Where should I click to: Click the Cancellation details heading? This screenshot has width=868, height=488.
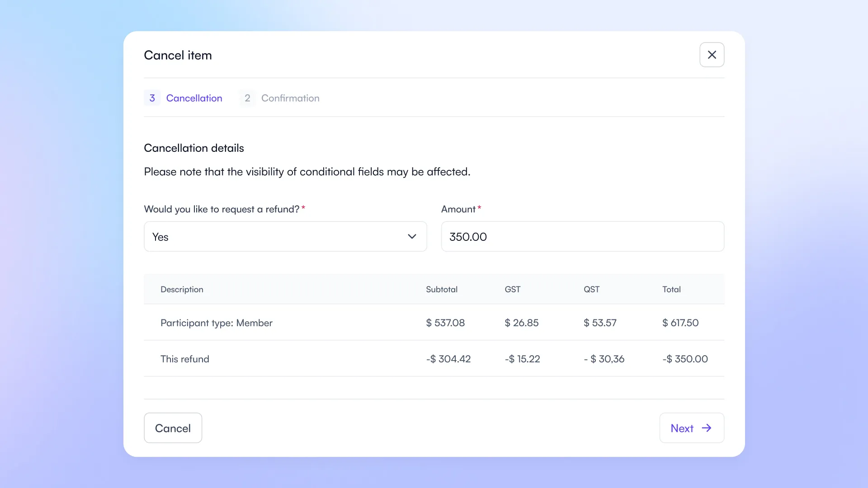click(194, 148)
